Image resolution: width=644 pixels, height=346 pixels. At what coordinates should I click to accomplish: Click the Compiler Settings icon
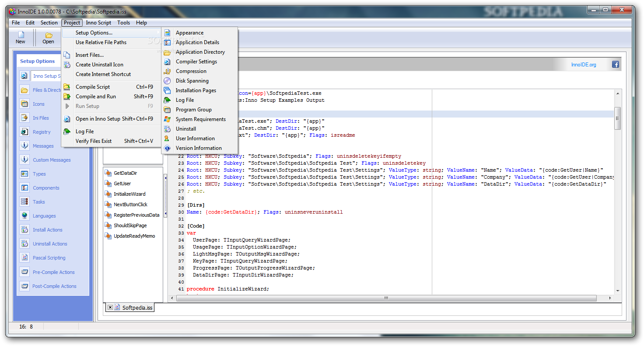coord(167,62)
